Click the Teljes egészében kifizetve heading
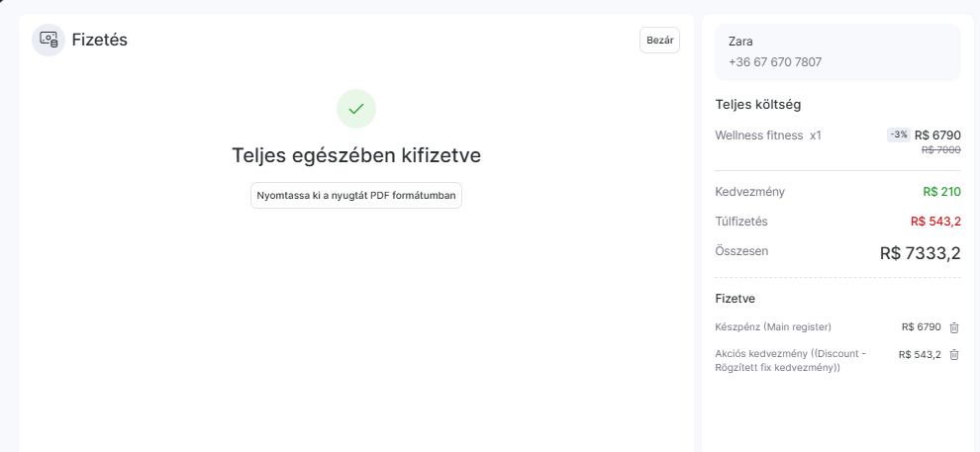The height and width of the screenshot is (452, 980). click(356, 155)
